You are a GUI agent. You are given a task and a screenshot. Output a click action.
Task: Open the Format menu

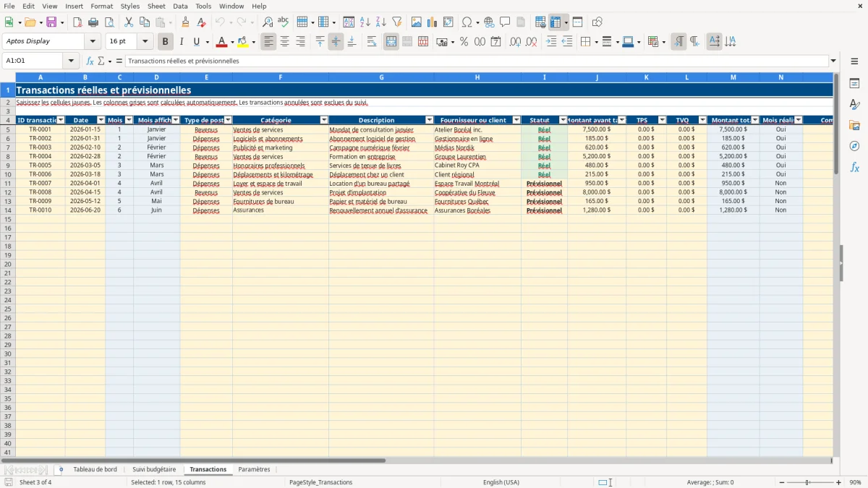pyautogui.click(x=101, y=6)
